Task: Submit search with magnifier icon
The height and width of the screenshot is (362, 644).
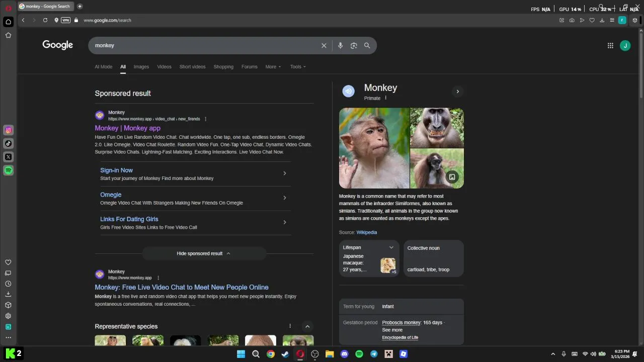Action: tap(367, 45)
